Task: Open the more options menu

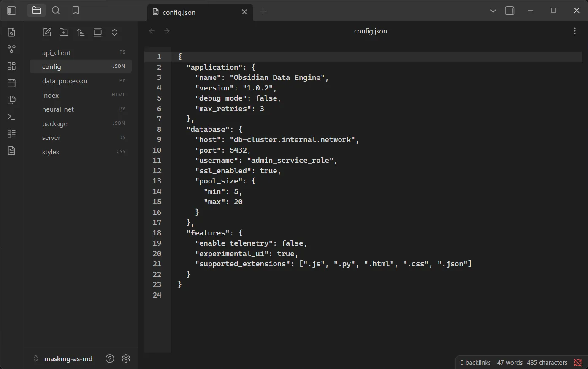Action: click(575, 31)
